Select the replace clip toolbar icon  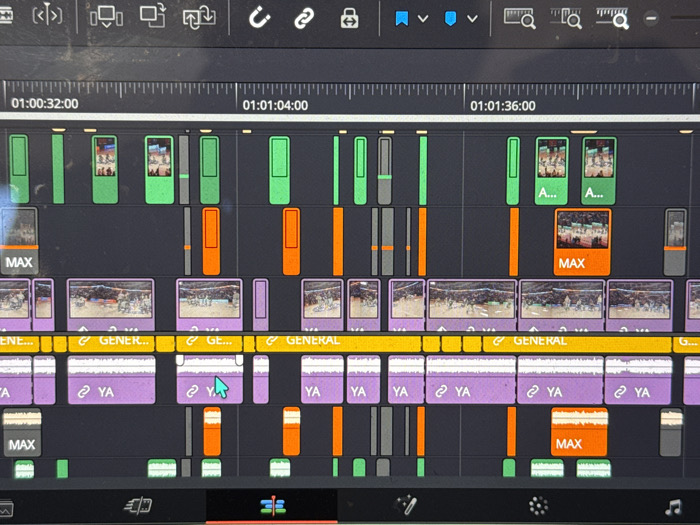(x=199, y=17)
